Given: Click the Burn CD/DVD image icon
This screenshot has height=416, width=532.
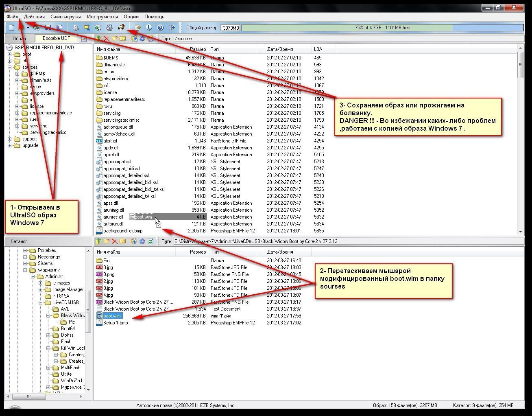Looking at the screenshot, I should (x=121, y=28).
